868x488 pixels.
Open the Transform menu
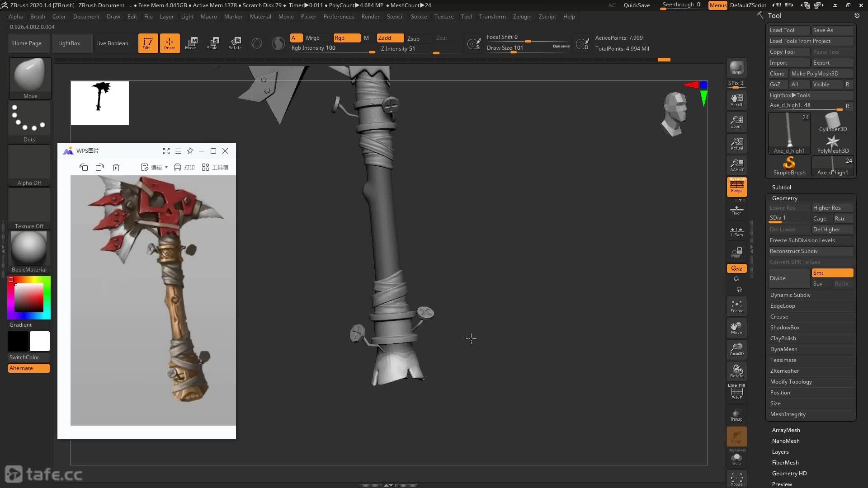coord(492,17)
